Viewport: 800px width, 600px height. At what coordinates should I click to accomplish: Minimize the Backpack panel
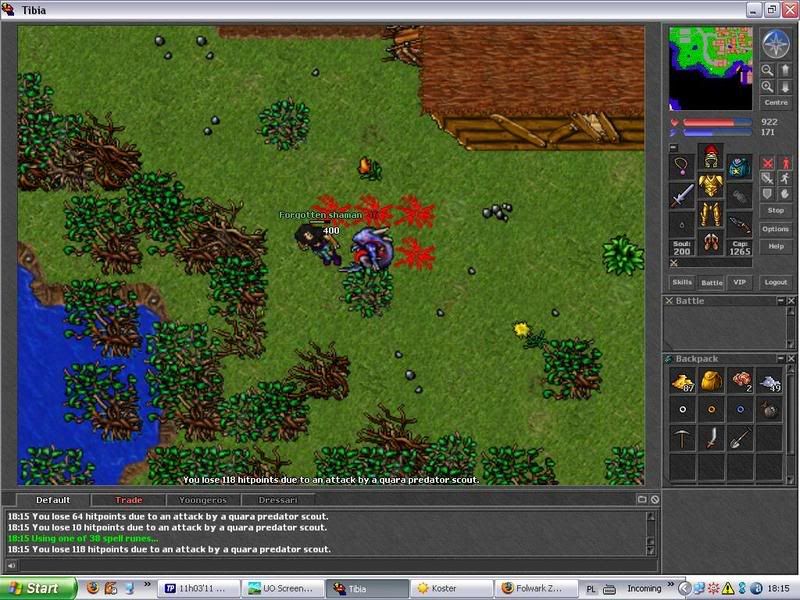point(781,359)
